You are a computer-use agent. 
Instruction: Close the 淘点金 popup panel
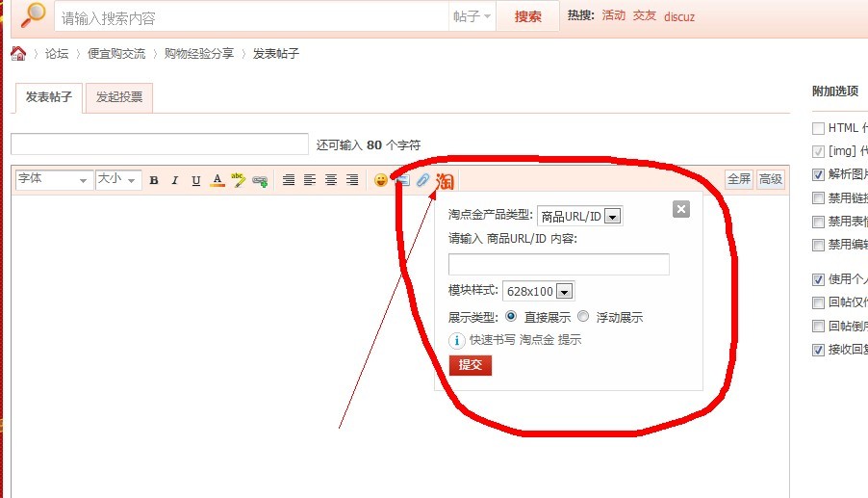pyautogui.click(x=681, y=209)
